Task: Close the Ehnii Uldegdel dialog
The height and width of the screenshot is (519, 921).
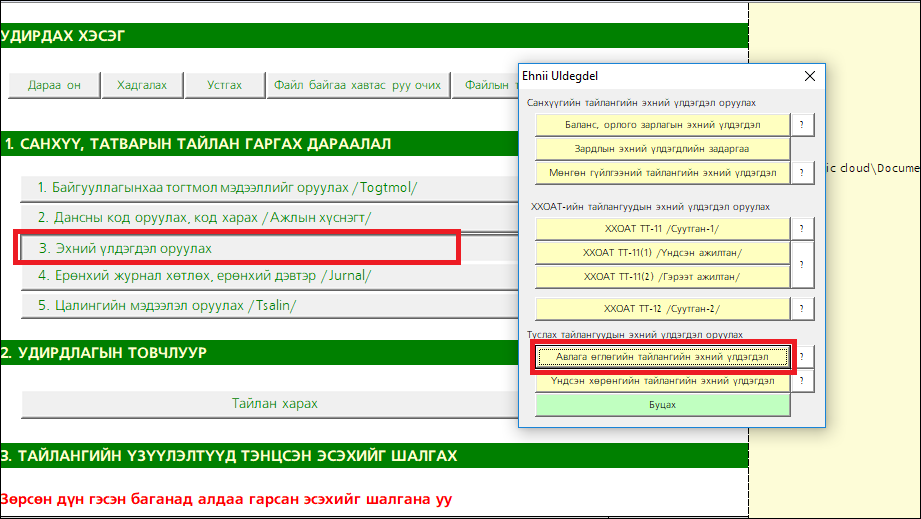Action: (810, 76)
